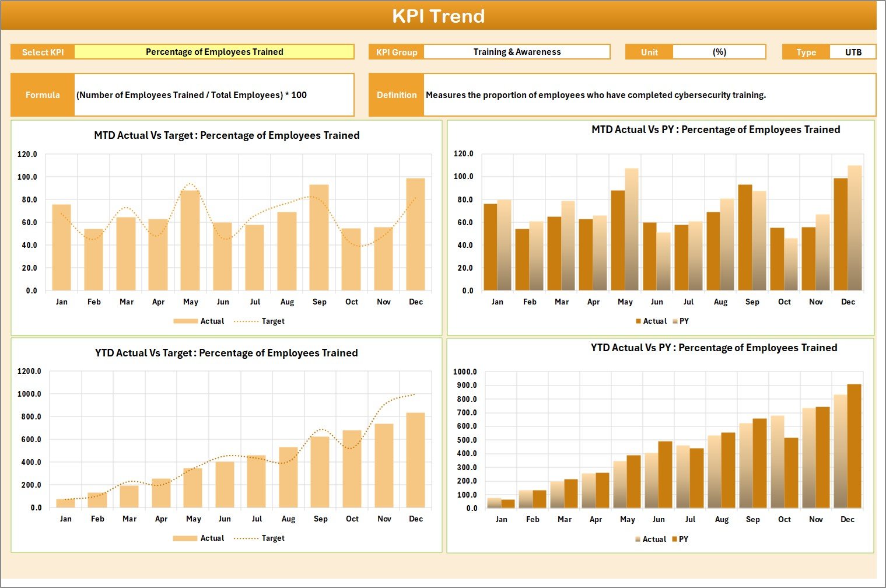Select the MTD Actual Vs Target chart title
This screenshot has width=886, height=588.
pos(227,135)
